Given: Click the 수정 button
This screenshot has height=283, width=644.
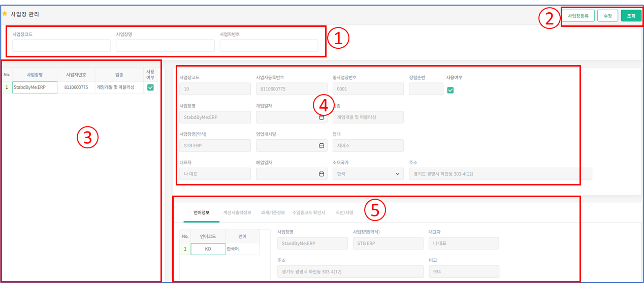Looking at the screenshot, I should tap(607, 16).
